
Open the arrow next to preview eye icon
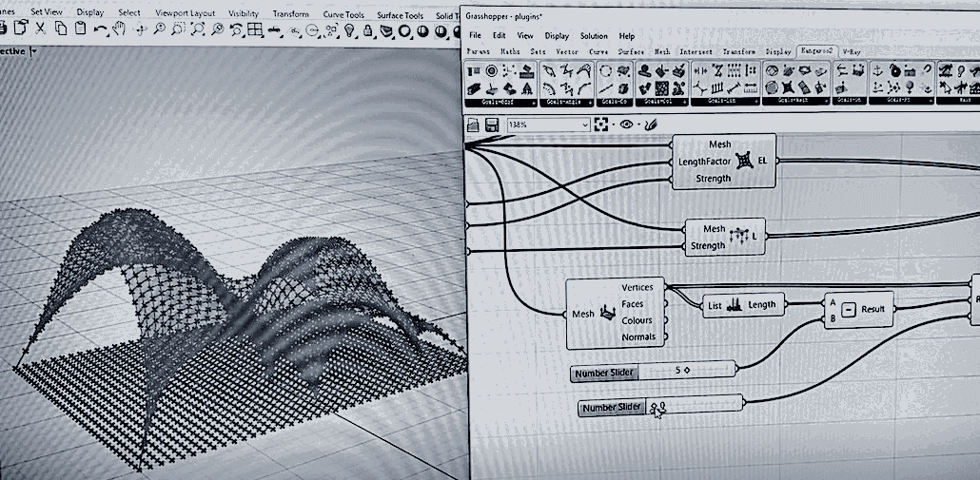[638, 125]
